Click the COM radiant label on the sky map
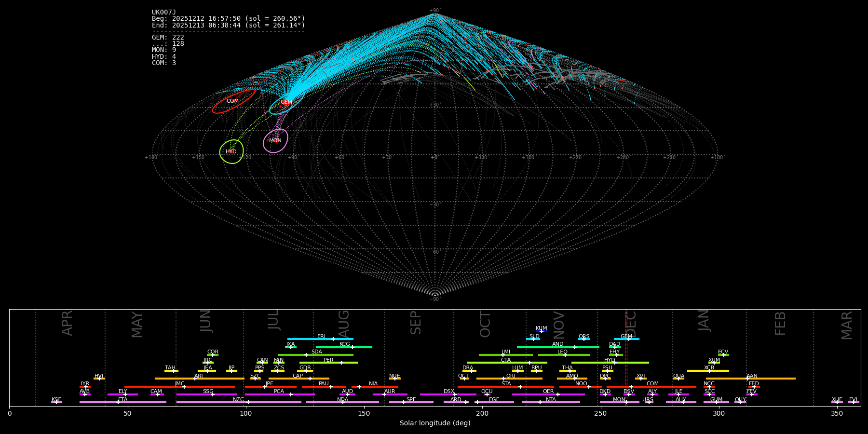The height and width of the screenshot is (434, 868). (232, 101)
